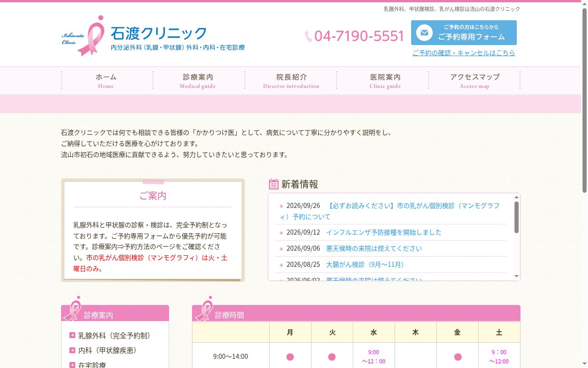588x368 pixels.
Task: Open the 大腸がん検診（9月～11月） news link
Action: 367,264
